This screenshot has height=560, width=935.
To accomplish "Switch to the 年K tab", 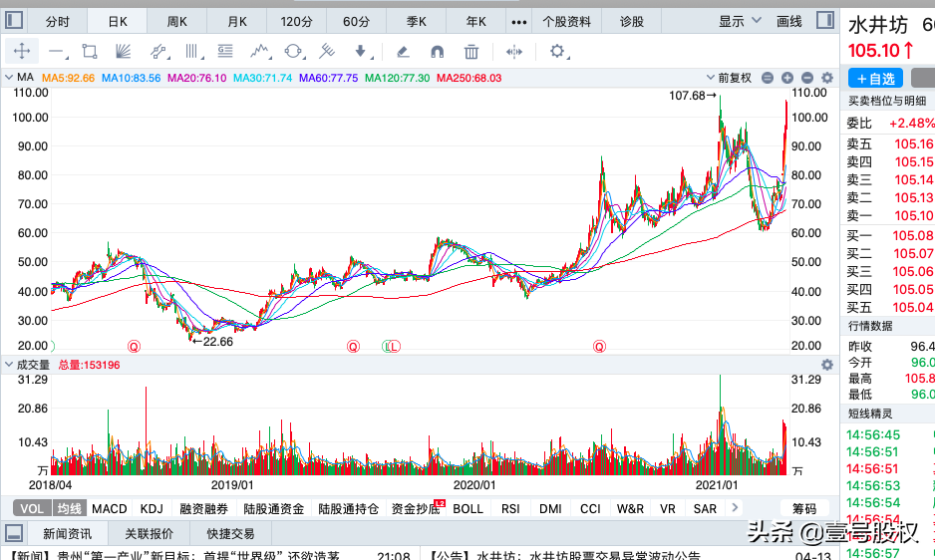I will [475, 22].
